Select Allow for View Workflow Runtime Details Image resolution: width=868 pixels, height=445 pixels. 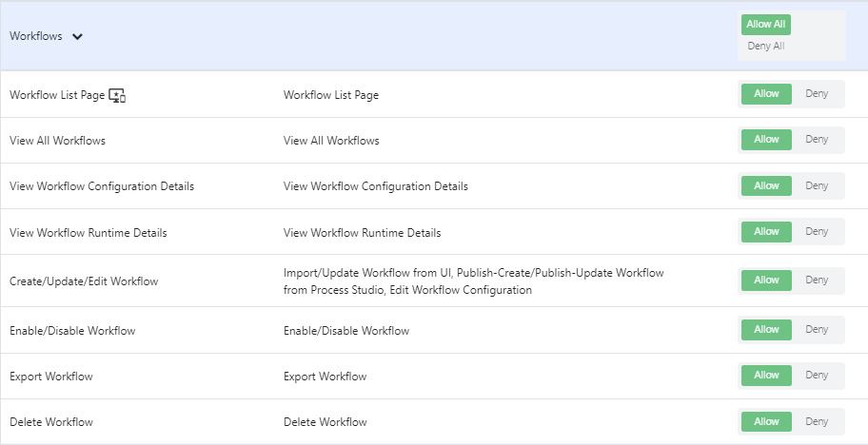point(766,232)
